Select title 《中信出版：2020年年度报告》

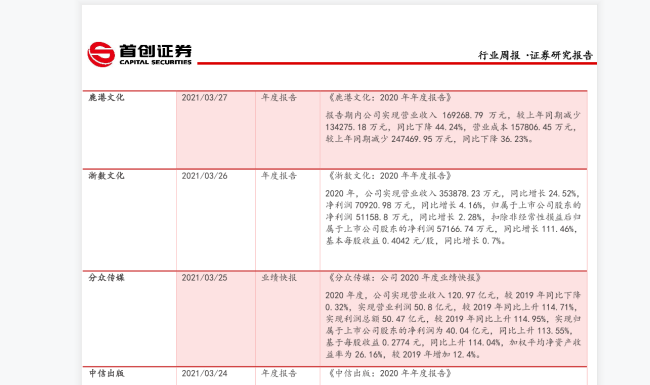click(x=389, y=373)
